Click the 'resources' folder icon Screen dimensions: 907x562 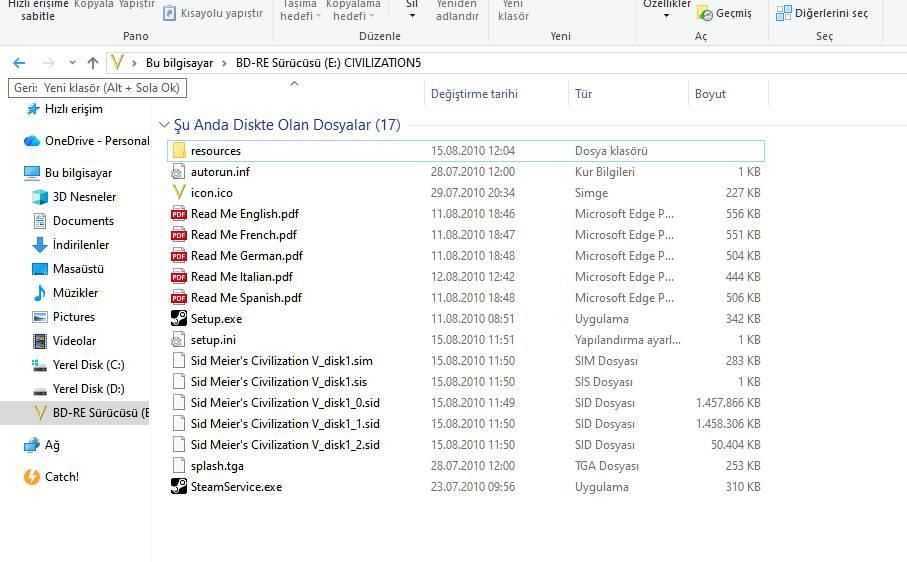click(x=179, y=150)
